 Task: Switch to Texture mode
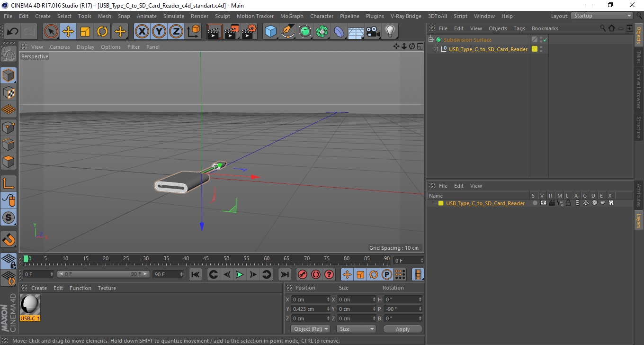pyautogui.click(x=9, y=92)
